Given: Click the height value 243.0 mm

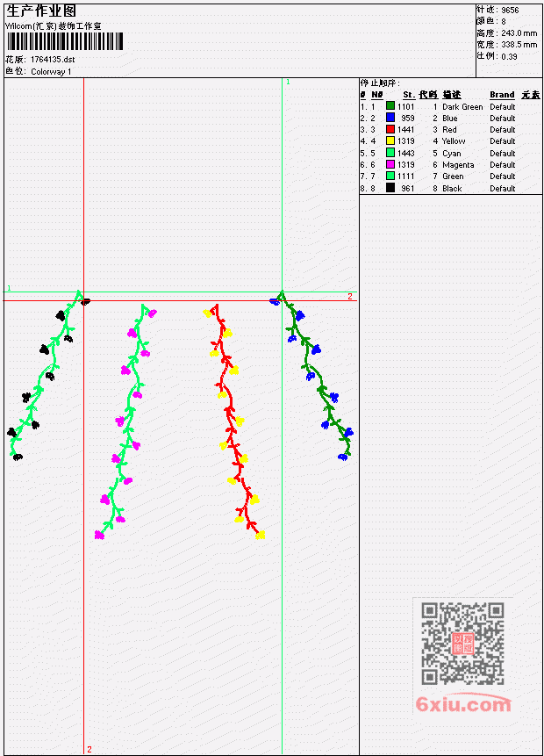Looking at the screenshot, I should [x=519, y=33].
